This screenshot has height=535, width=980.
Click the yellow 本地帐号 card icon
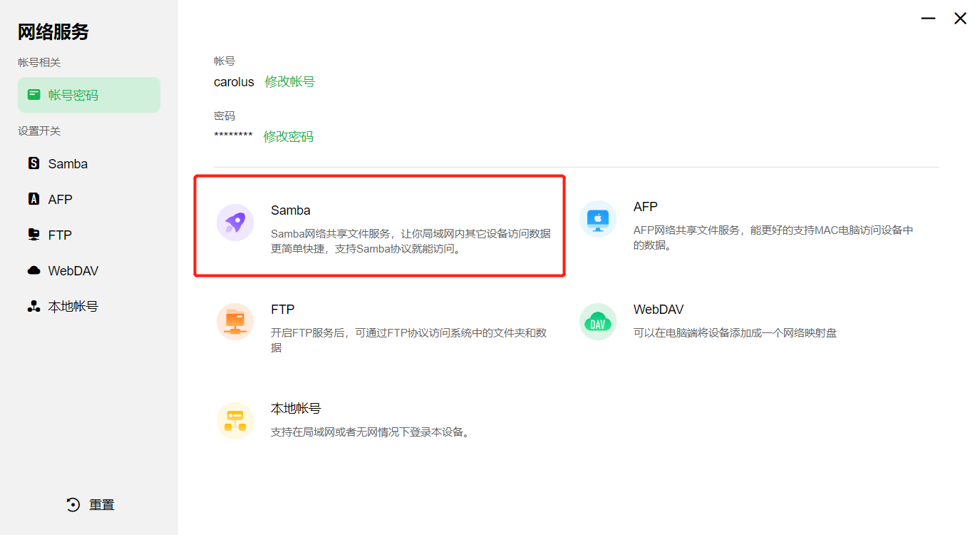[235, 421]
